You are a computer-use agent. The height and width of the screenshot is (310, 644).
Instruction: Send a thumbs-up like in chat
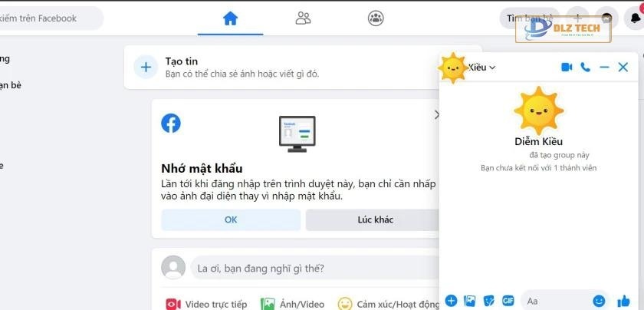pyautogui.click(x=623, y=301)
